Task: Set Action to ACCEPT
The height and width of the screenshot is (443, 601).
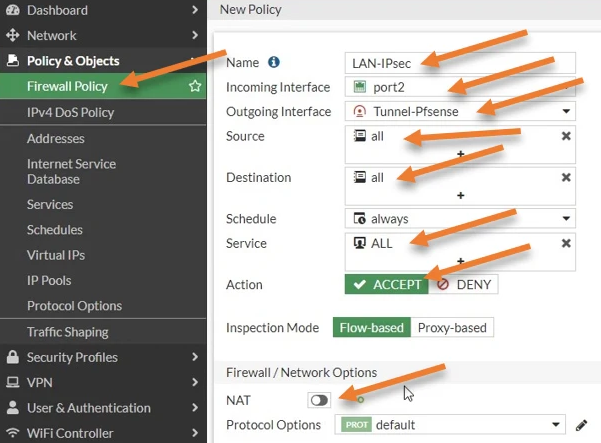Action: click(386, 284)
